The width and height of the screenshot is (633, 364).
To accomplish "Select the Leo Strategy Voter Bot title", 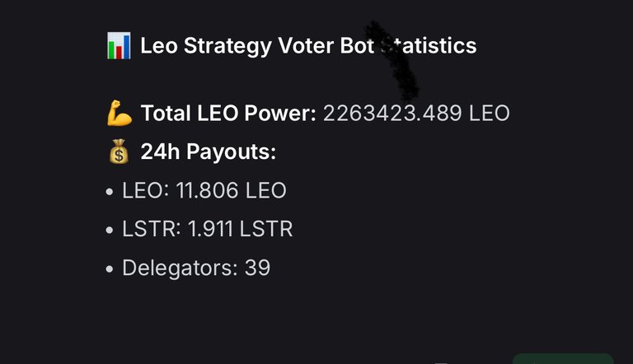I will click(308, 45).
